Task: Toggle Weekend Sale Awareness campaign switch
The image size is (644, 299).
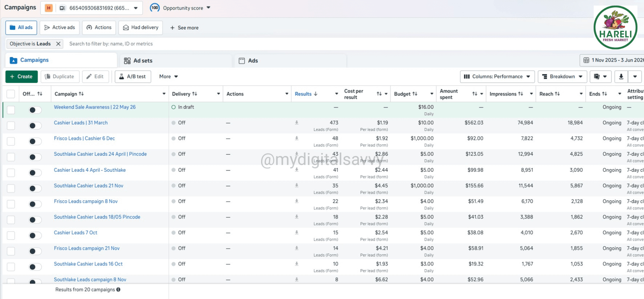Action: pyautogui.click(x=35, y=110)
